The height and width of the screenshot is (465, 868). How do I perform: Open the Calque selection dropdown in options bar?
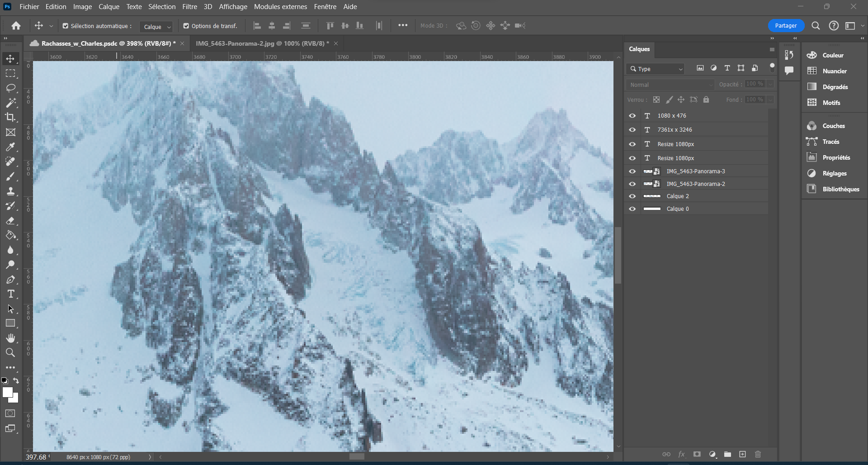coord(156,27)
